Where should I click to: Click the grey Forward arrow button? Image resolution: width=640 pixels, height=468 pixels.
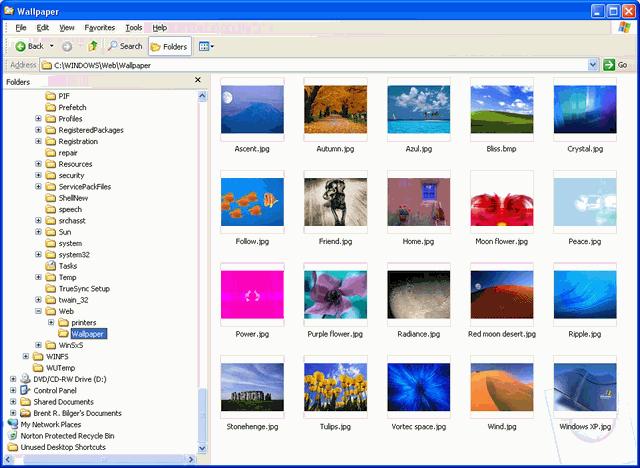point(67,47)
